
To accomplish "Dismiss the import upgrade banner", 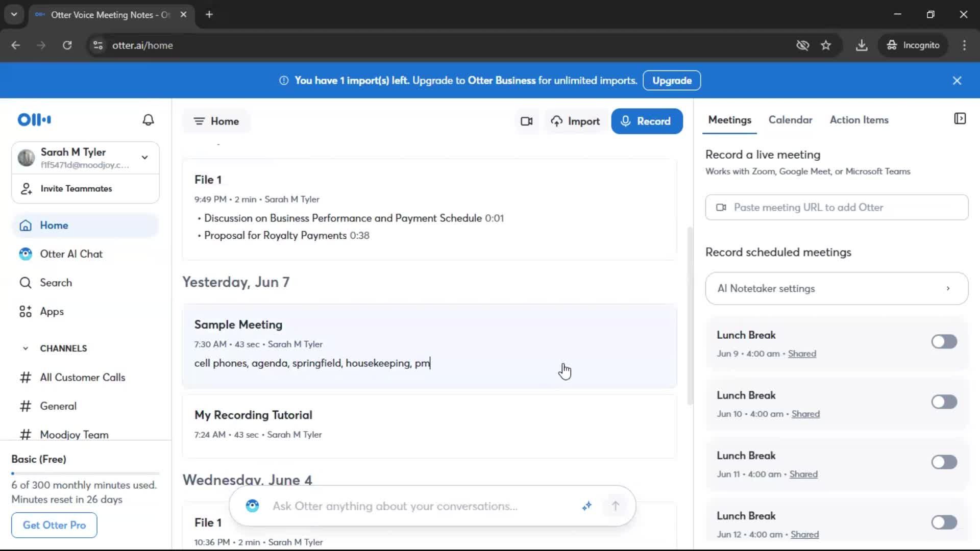I will pyautogui.click(x=957, y=81).
